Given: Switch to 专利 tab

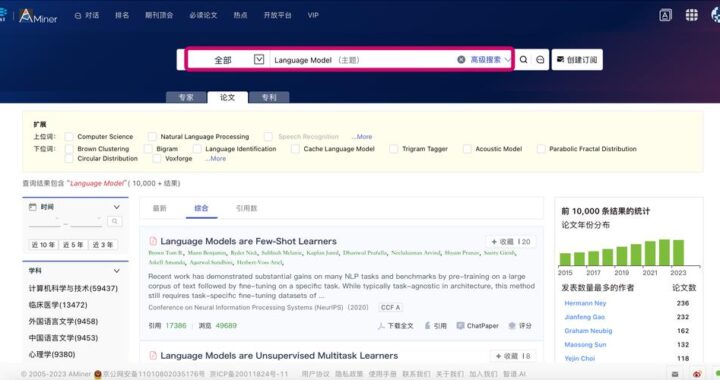Looking at the screenshot, I should coord(269,97).
